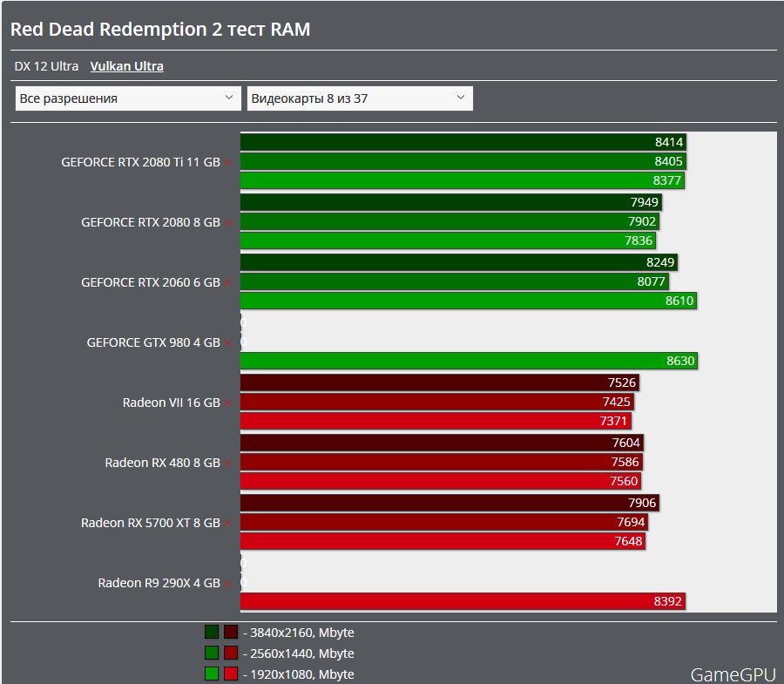Click the 8610 bar for RTX 2060
784x684 pixels.
coord(469,301)
